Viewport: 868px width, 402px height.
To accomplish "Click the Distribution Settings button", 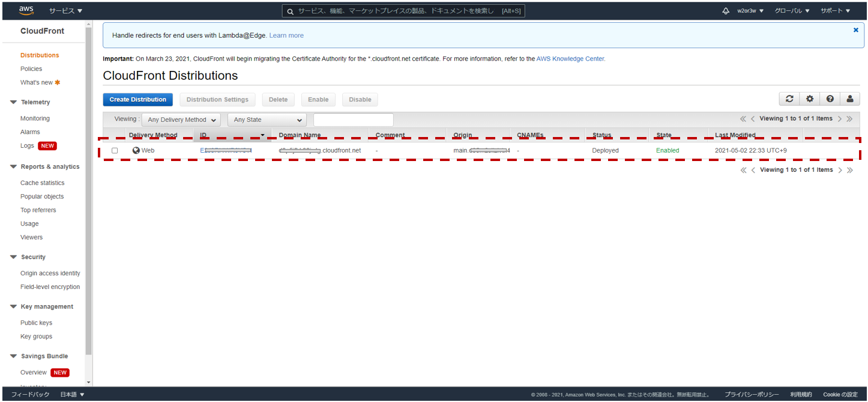I will (217, 100).
